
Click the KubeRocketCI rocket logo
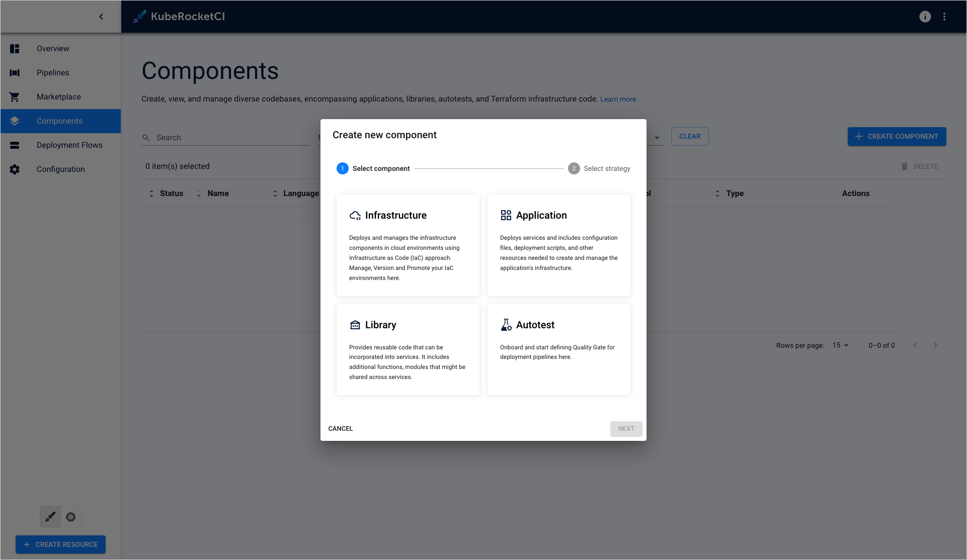140,17
